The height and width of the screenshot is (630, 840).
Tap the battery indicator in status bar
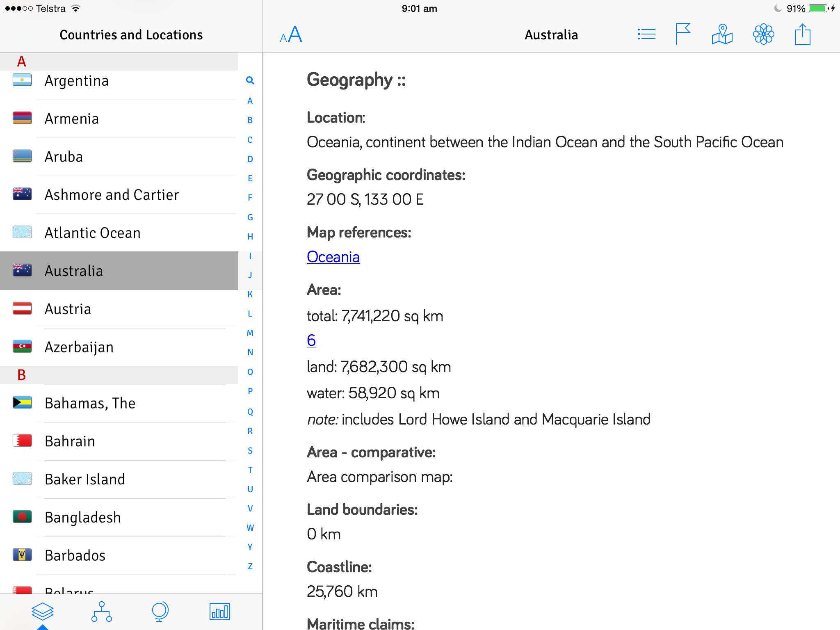(819, 9)
